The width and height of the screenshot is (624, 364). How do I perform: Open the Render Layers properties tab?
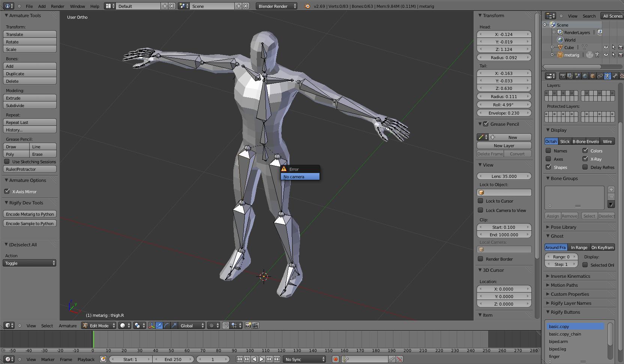click(x=570, y=76)
